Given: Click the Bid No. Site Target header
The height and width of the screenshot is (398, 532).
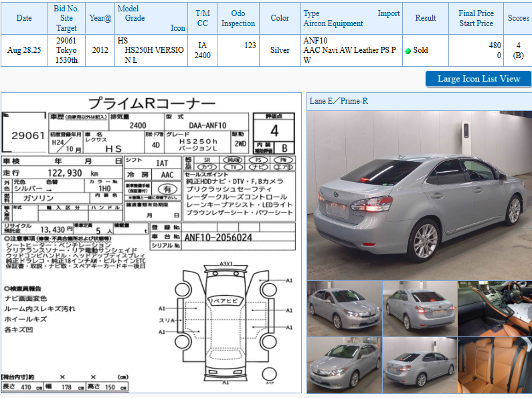Looking at the screenshot, I should tap(66, 18).
